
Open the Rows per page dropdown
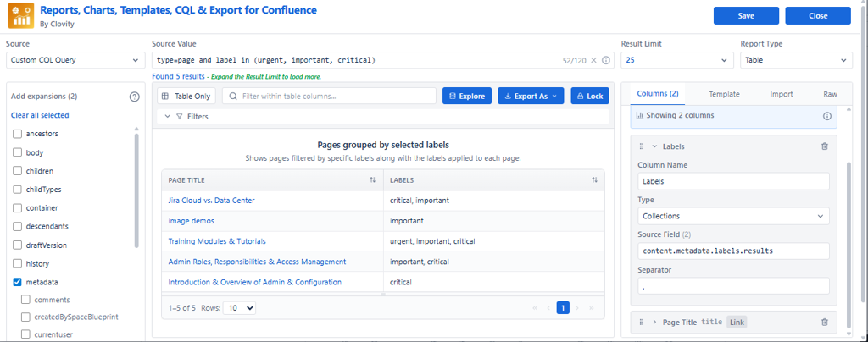pos(239,308)
